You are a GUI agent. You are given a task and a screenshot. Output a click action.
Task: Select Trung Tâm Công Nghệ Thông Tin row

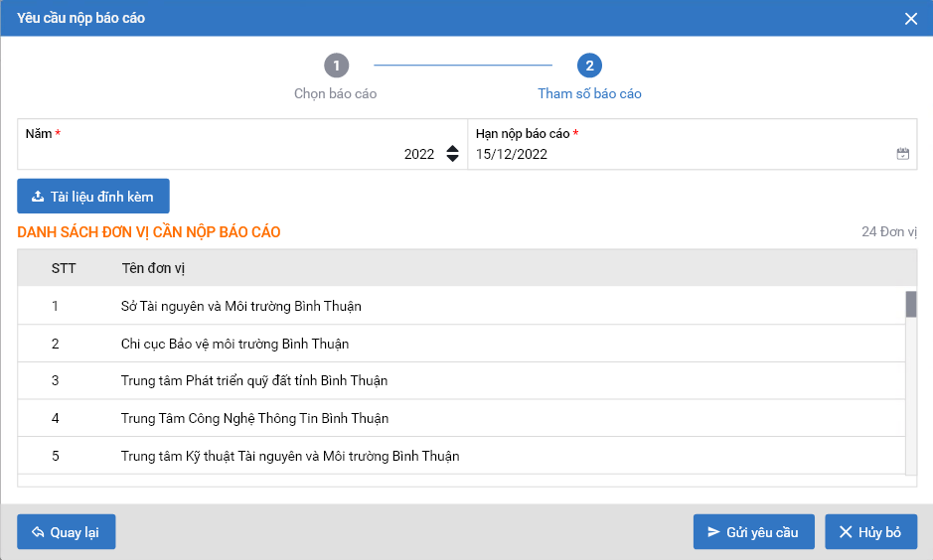pyautogui.click(x=254, y=418)
